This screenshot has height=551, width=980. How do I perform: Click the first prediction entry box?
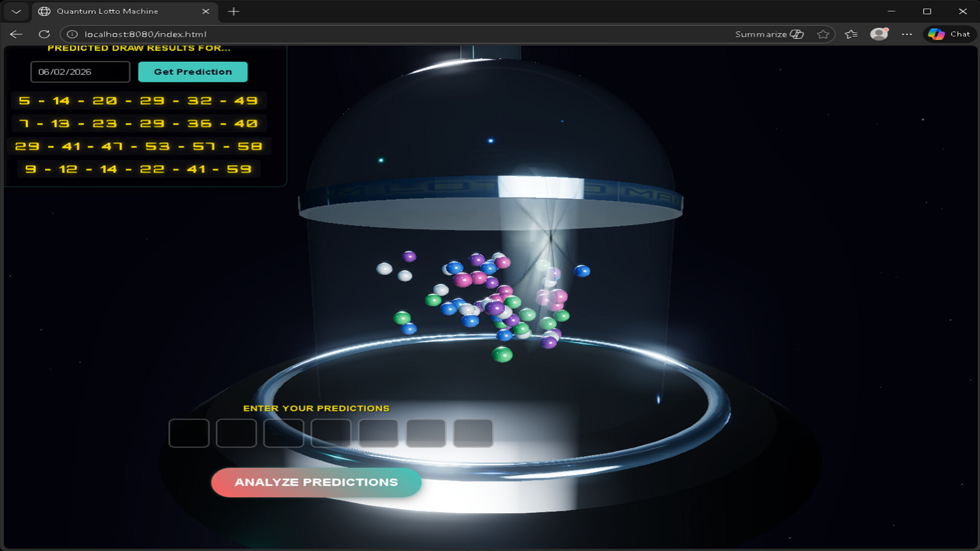click(189, 434)
